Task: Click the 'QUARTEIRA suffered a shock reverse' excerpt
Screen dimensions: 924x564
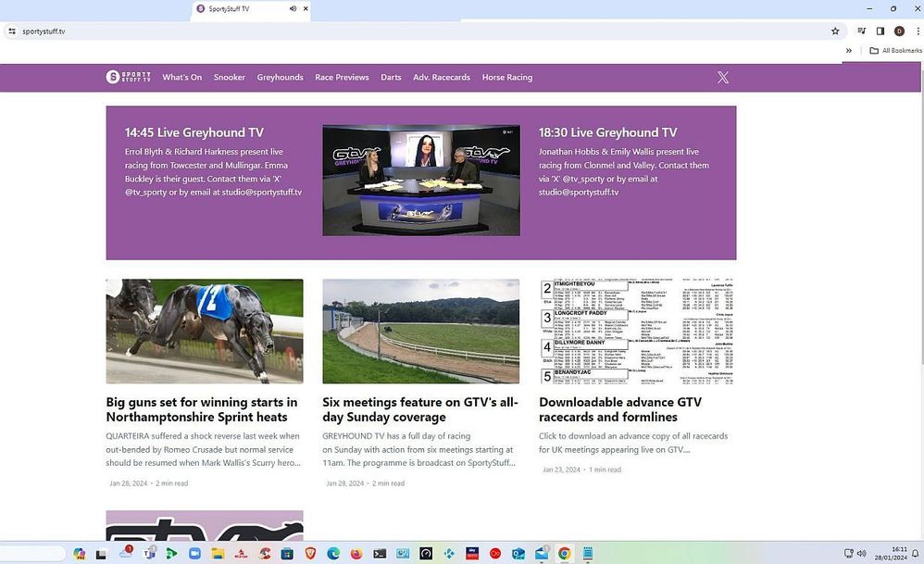Action: pyautogui.click(x=204, y=450)
